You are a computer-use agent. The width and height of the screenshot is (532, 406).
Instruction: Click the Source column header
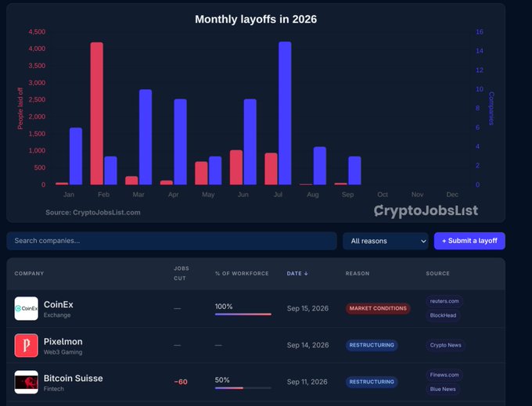pyautogui.click(x=437, y=273)
